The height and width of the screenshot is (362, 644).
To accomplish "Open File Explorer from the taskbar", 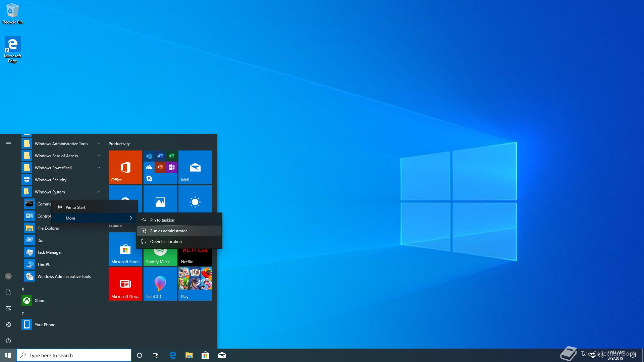I will point(189,355).
